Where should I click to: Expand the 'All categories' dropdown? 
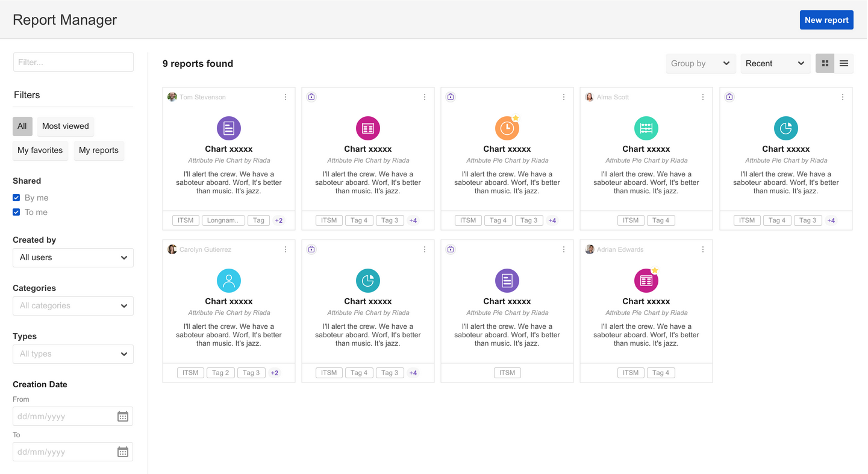73,306
